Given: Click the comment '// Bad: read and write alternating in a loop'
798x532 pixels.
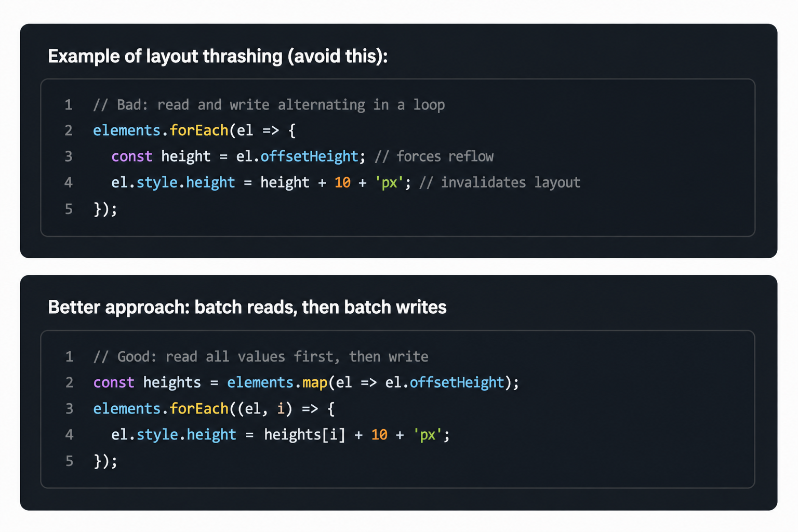Looking at the screenshot, I should [269, 105].
